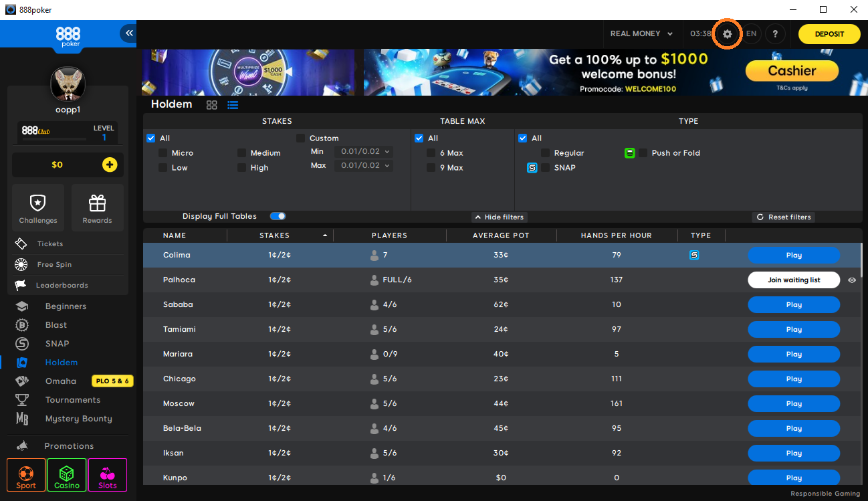Viewport: 868px width, 501px height.
Task: Open the Slots cherry tile
Action: click(x=108, y=475)
